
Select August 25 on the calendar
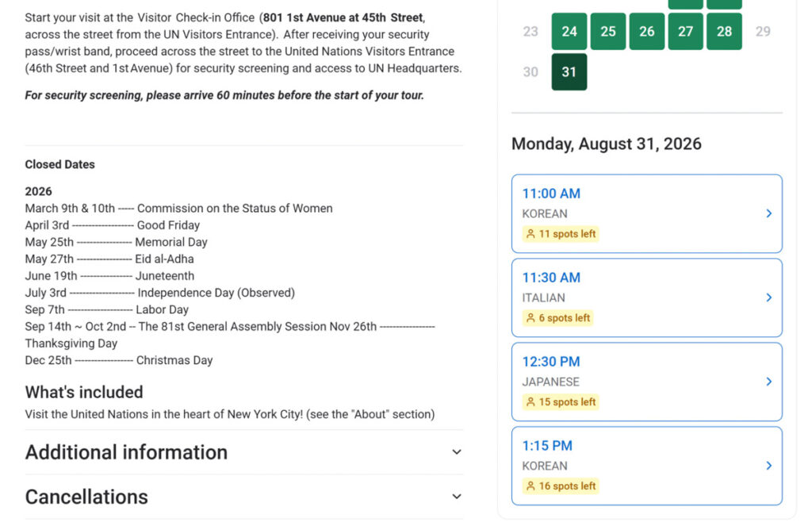[608, 32]
